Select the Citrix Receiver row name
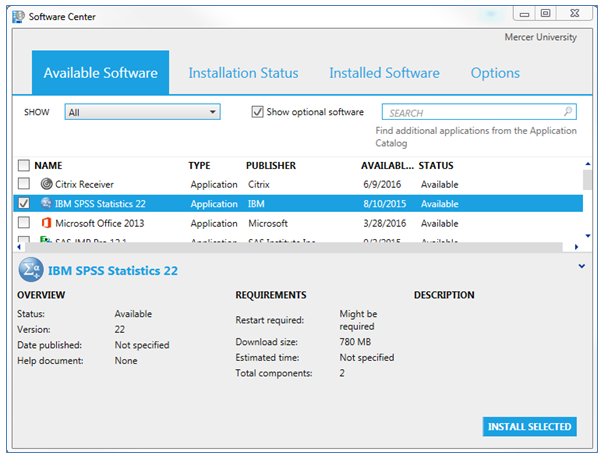This screenshot has width=606, height=461. tap(84, 184)
